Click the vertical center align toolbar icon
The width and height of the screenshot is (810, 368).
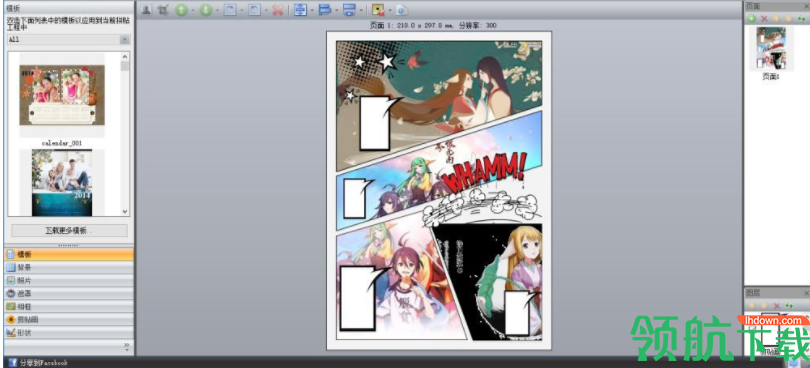click(x=300, y=10)
